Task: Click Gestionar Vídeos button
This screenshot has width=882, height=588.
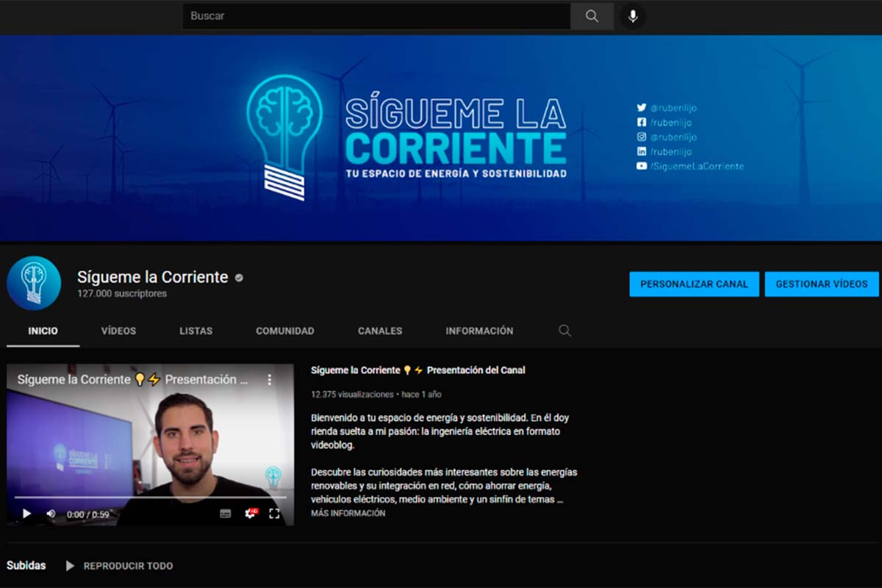Action: tap(822, 284)
